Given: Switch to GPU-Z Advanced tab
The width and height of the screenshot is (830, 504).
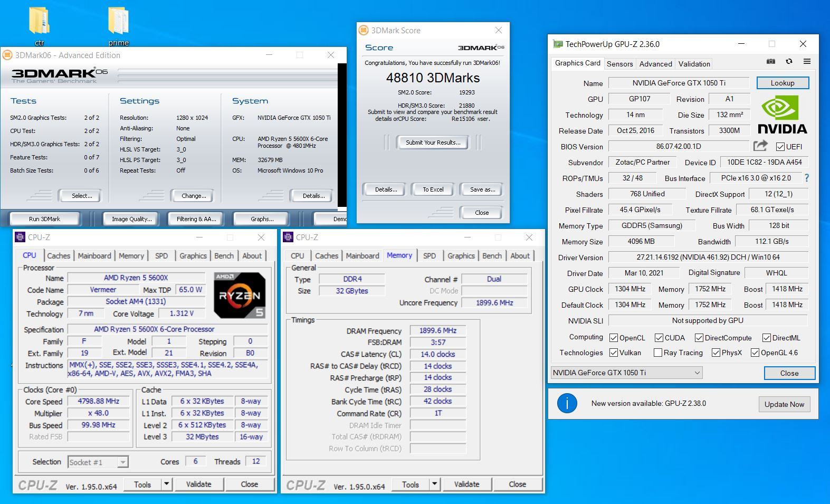Looking at the screenshot, I should click(655, 64).
